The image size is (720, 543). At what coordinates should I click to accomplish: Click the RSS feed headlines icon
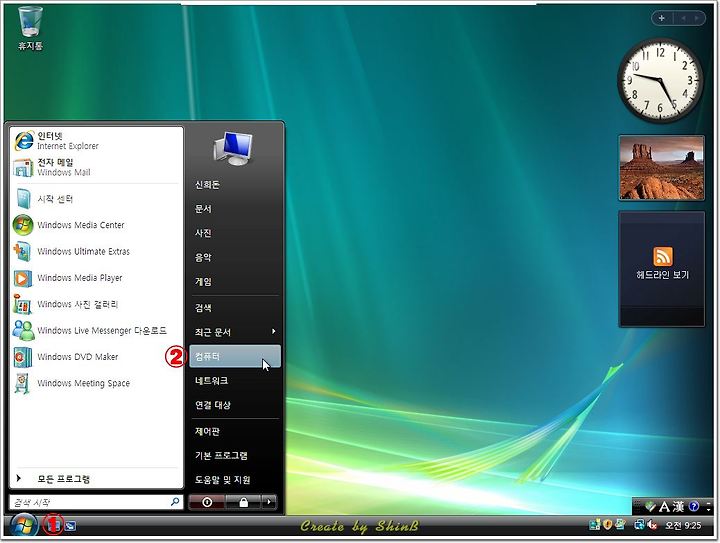pos(663,256)
